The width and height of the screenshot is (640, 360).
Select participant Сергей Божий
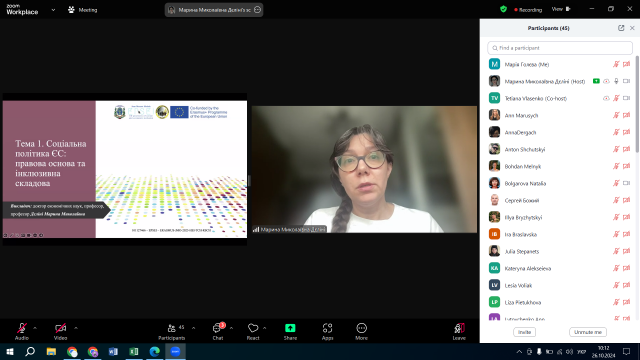pos(560,200)
